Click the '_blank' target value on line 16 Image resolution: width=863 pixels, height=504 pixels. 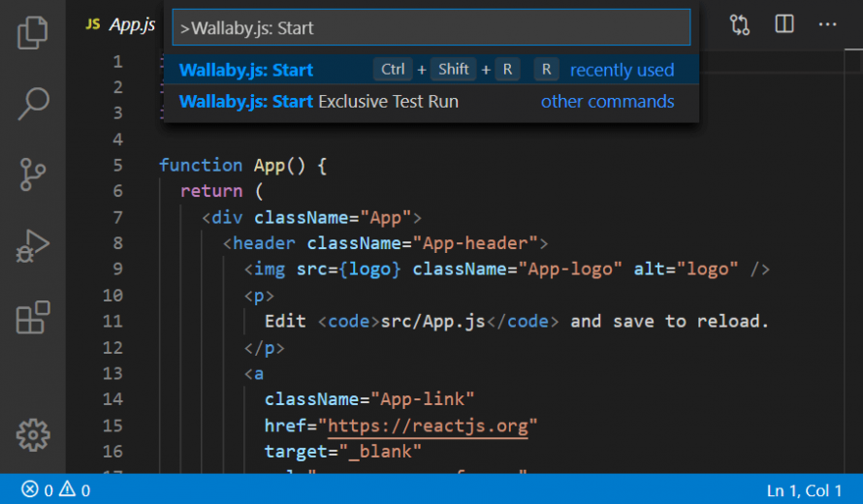coord(380,452)
